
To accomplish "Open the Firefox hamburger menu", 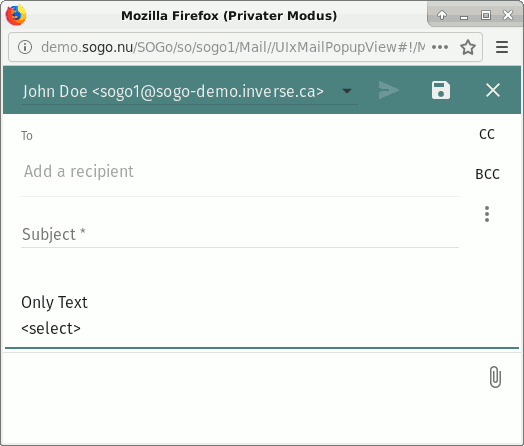I will (502, 47).
